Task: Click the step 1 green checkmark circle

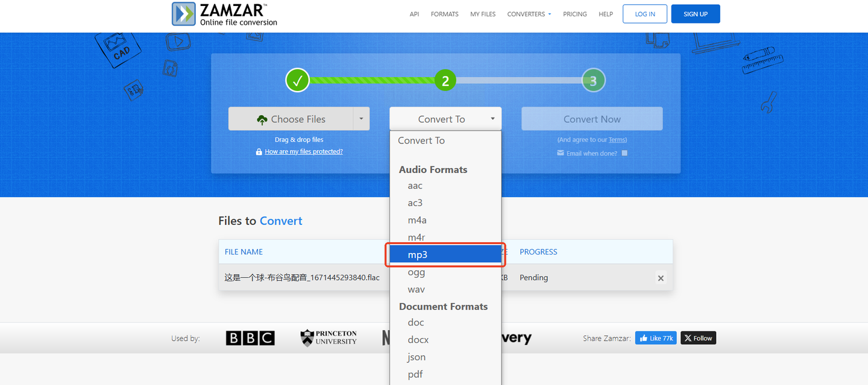Action: click(297, 80)
